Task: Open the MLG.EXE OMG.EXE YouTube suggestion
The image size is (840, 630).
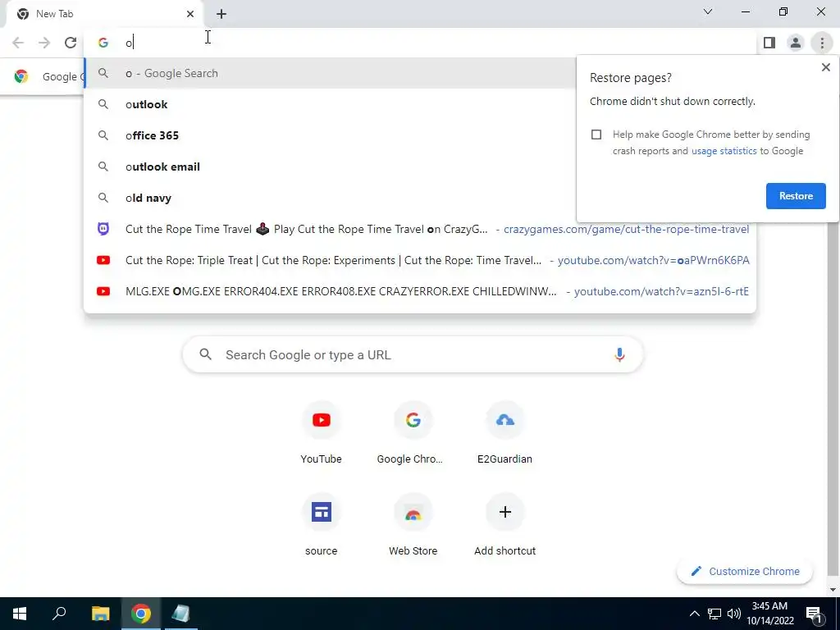Action: click(420, 291)
